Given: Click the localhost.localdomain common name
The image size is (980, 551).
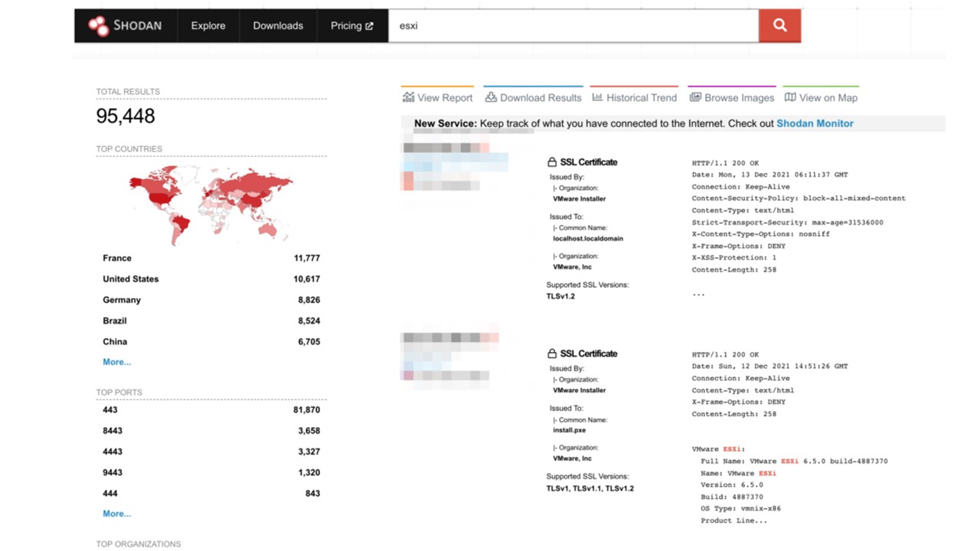Looking at the screenshot, I should click(588, 239).
